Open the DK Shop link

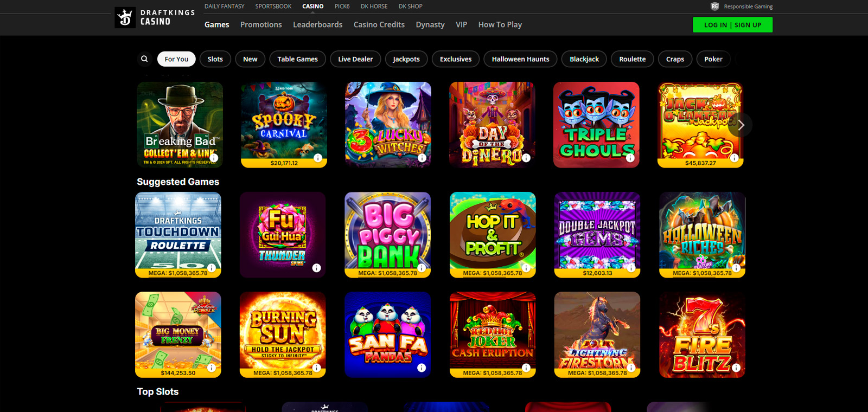point(411,7)
